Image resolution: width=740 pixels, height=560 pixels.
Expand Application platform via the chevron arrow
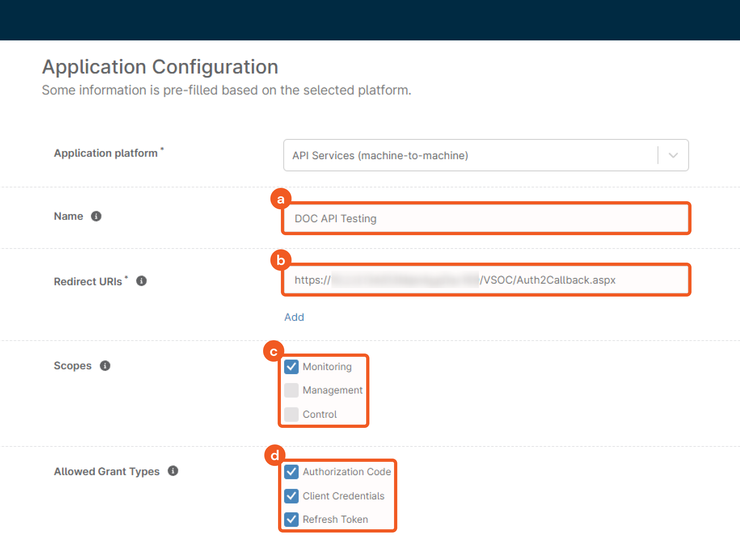click(x=673, y=156)
